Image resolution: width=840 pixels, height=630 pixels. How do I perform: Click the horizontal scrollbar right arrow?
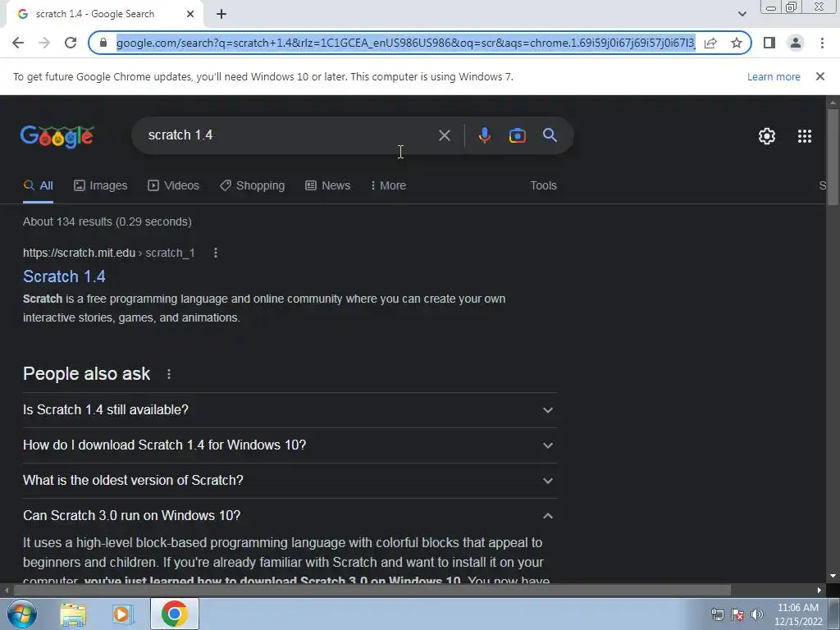click(x=819, y=591)
